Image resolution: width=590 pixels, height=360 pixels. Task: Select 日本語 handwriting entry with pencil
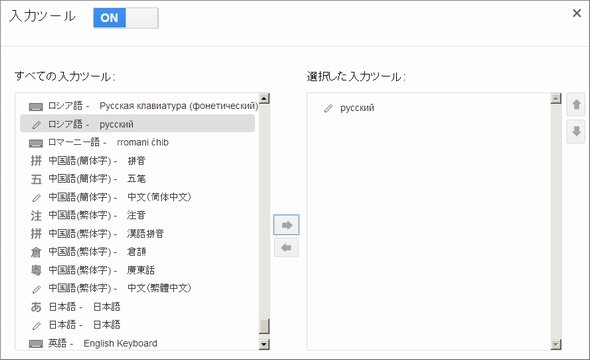click(137, 325)
